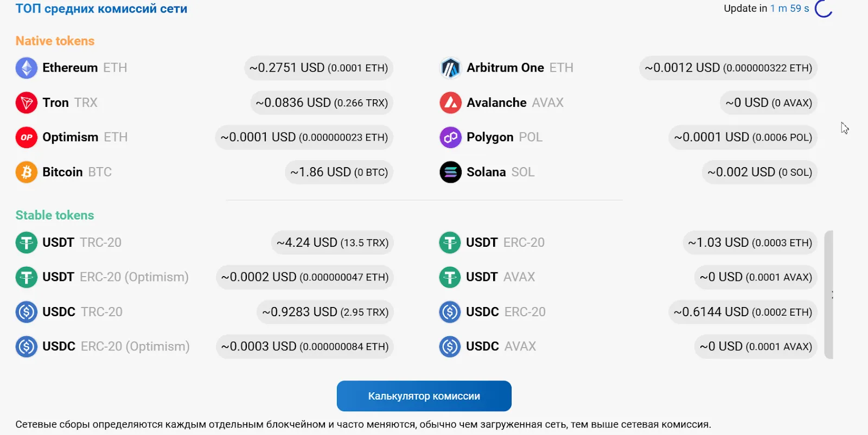Click the stable tokens list scrollbar

(828, 295)
